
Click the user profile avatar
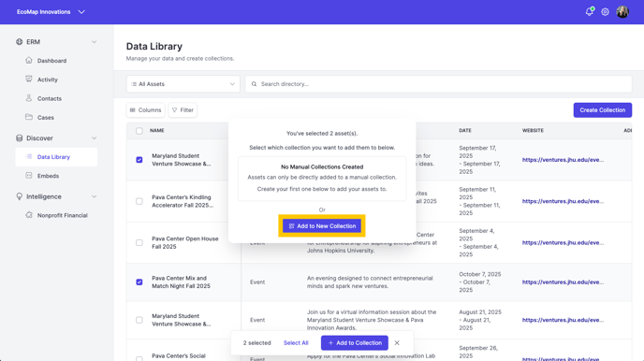(622, 12)
